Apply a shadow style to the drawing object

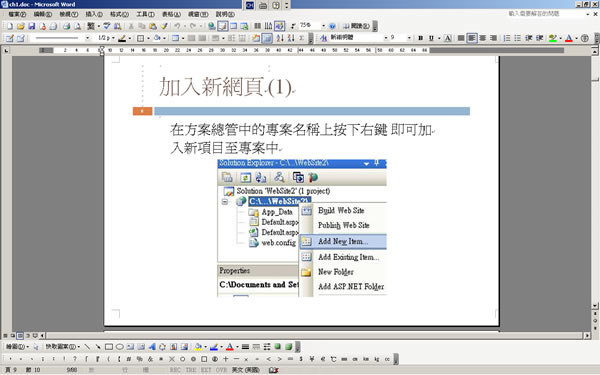277,347
